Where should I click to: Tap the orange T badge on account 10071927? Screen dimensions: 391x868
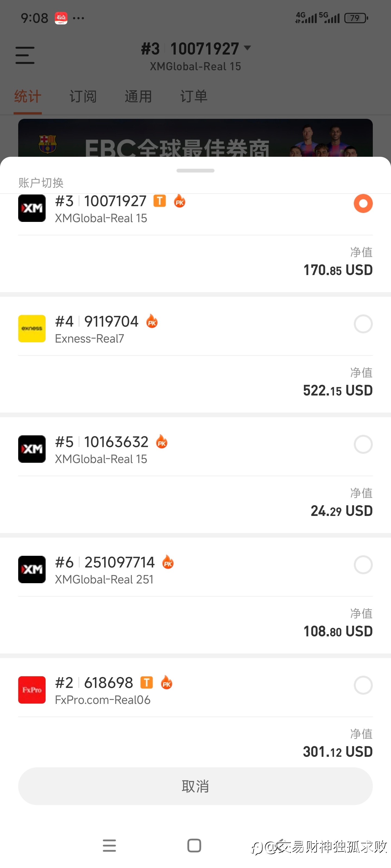160,201
